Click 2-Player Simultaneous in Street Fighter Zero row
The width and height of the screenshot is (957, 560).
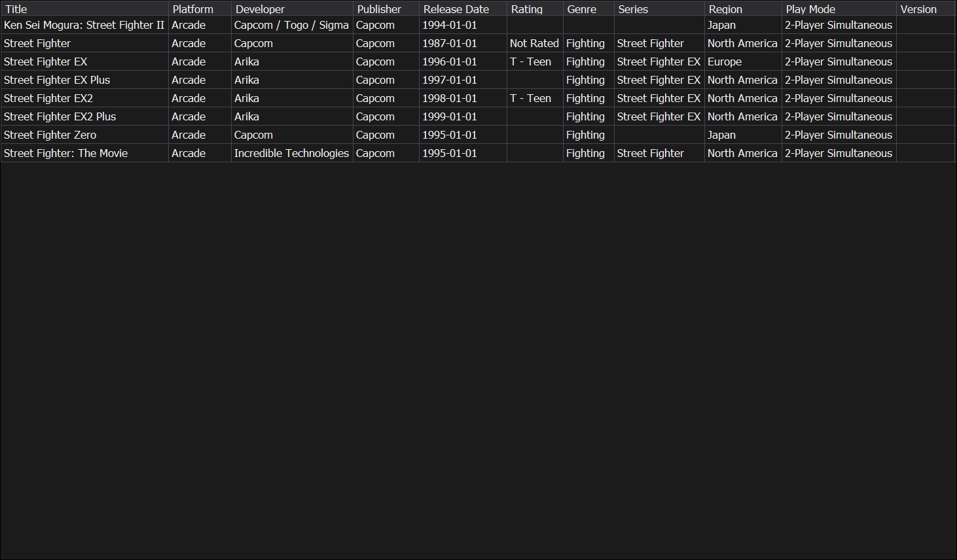pyautogui.click(x=839, y=135)
